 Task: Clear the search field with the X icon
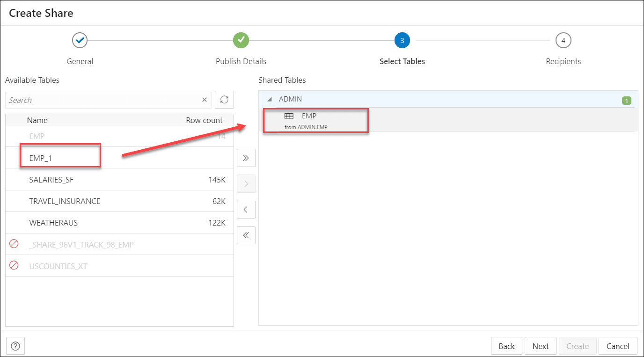click(x=205, y=100)
